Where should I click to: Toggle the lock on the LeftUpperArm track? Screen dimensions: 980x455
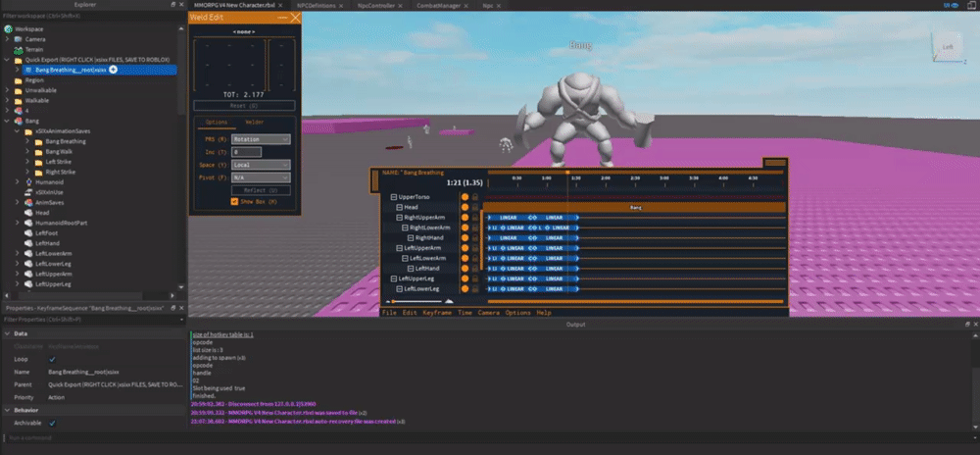(x=474, y=248)
